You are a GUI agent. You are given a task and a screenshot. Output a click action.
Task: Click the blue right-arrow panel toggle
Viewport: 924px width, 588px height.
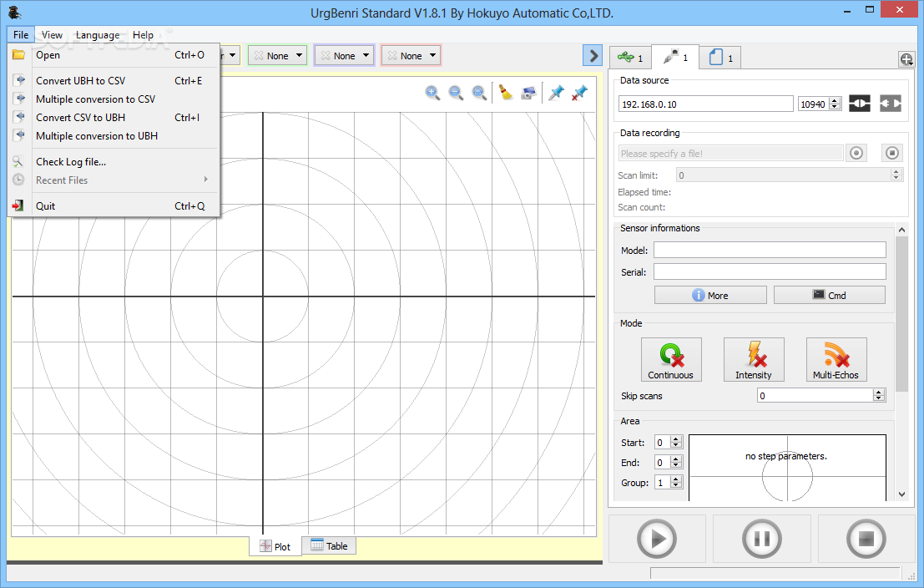pos(593,55)
